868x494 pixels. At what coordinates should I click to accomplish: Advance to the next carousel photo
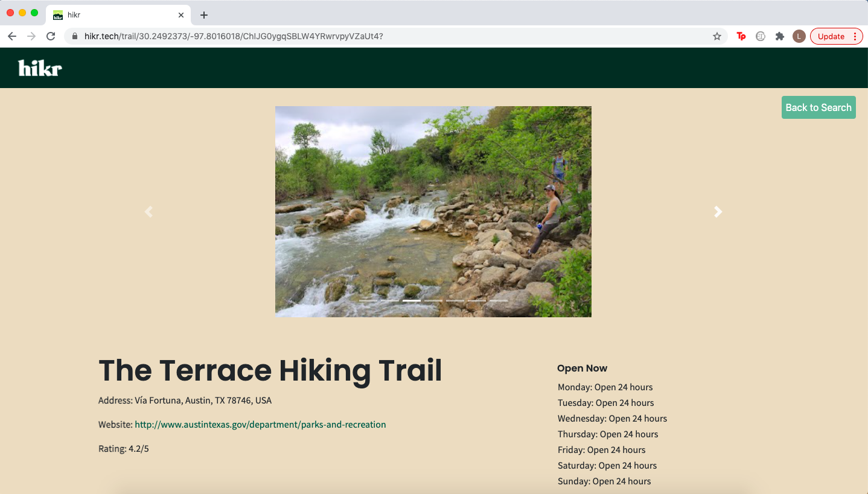click(718, 212)
